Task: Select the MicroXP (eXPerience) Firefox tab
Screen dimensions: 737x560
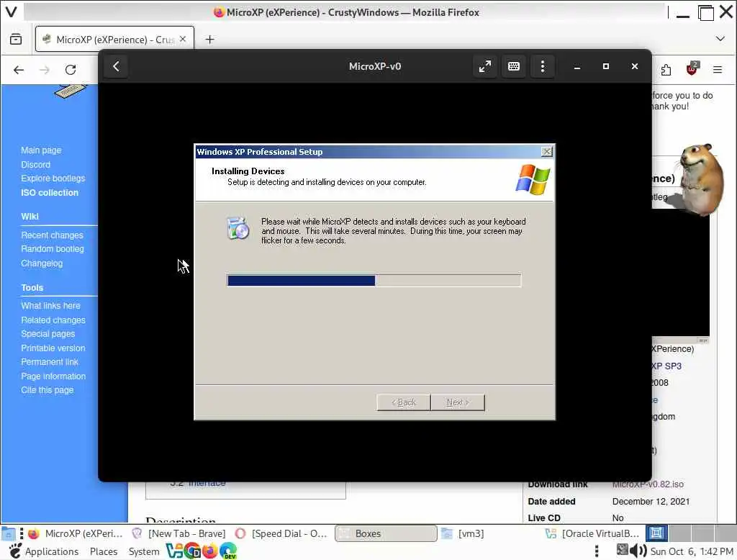Action: point(114,39)
